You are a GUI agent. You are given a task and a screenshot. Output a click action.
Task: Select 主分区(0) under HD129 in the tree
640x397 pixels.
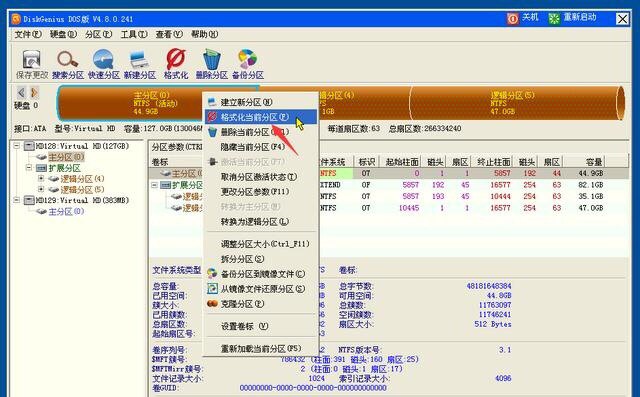coord(66,211)
